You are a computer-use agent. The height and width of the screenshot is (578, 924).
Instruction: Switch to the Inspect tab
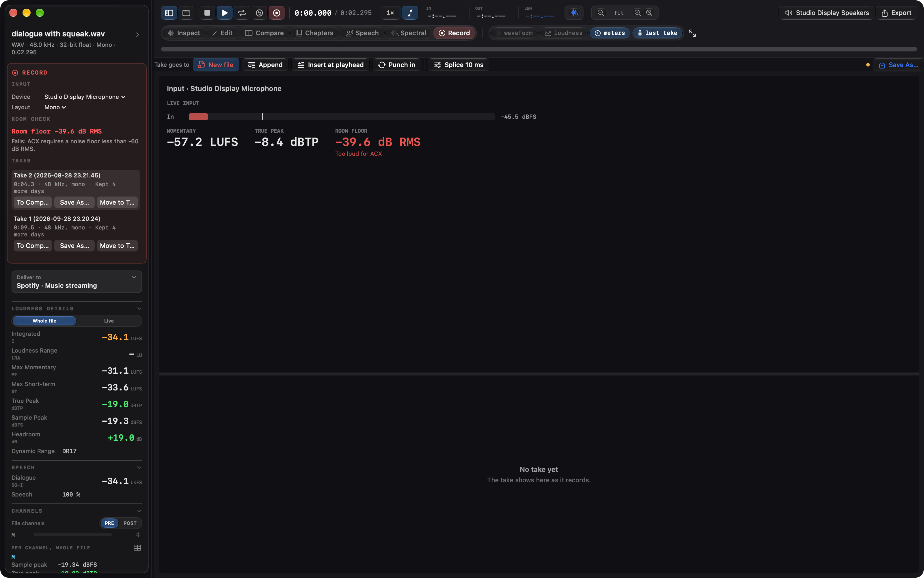(x=184, y=33)
